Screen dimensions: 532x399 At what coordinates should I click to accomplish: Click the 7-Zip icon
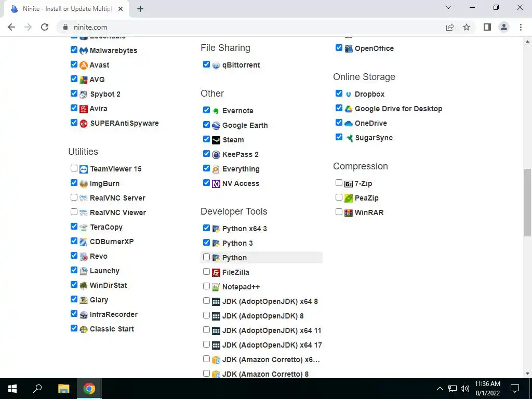click(349, 183)
